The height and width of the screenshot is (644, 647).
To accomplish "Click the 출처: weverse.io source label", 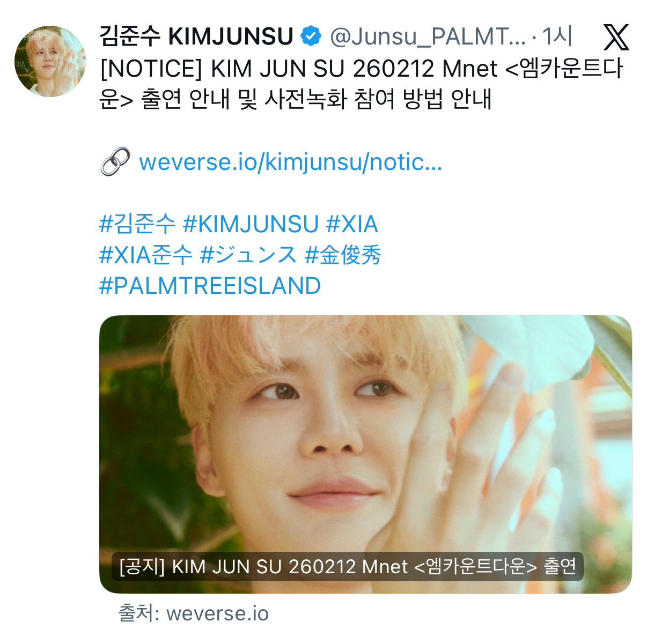I will 194,613.
